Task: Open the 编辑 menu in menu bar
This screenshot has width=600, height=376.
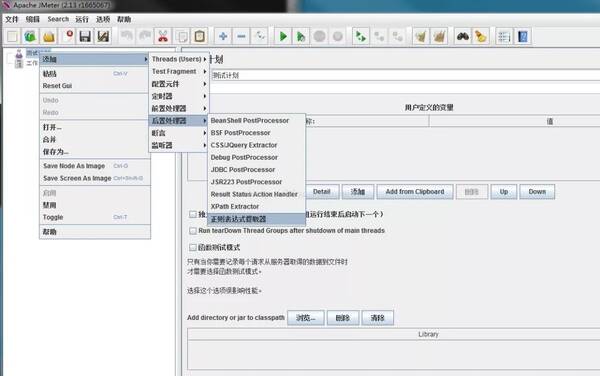Action: [x=33, y=19]
